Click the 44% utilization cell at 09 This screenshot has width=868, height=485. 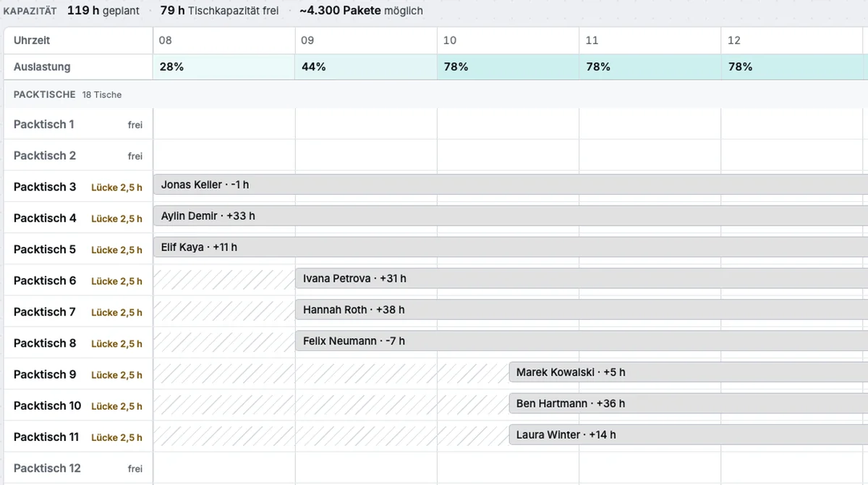[x=366, y=67]
